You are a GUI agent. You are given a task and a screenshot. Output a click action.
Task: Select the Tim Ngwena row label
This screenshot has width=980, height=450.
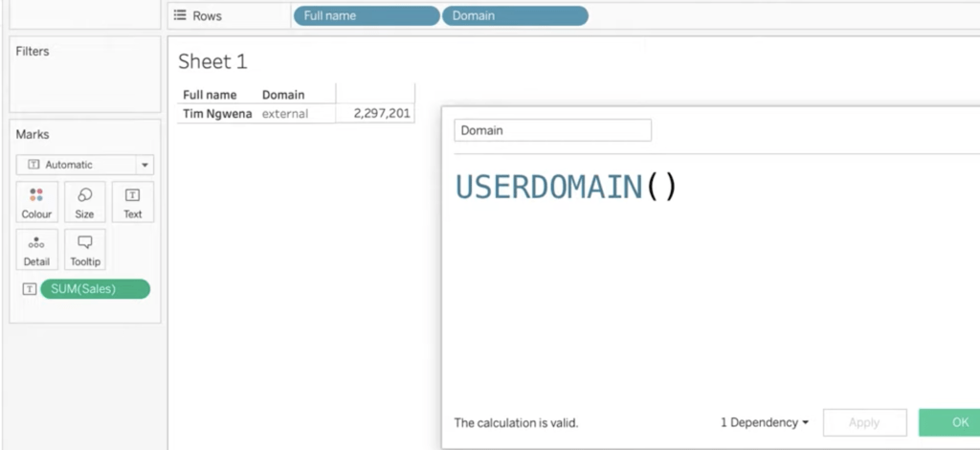(217, 114)
